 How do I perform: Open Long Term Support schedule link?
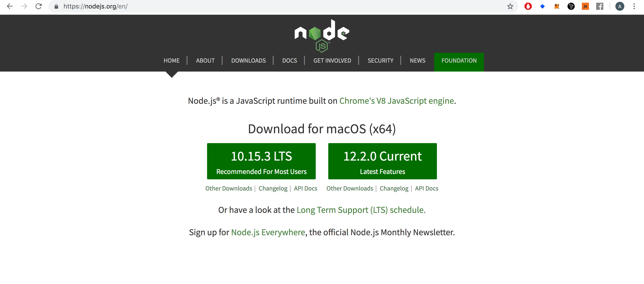tap(361, 210)
